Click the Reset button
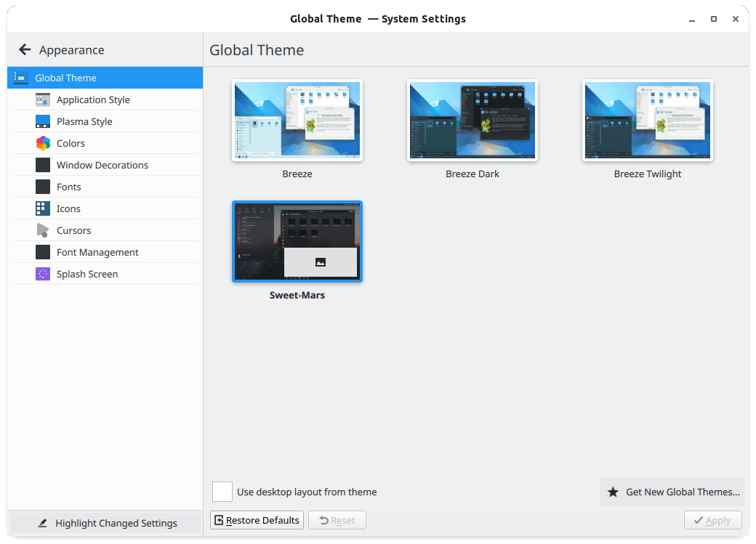 click(x=337, y=520)
